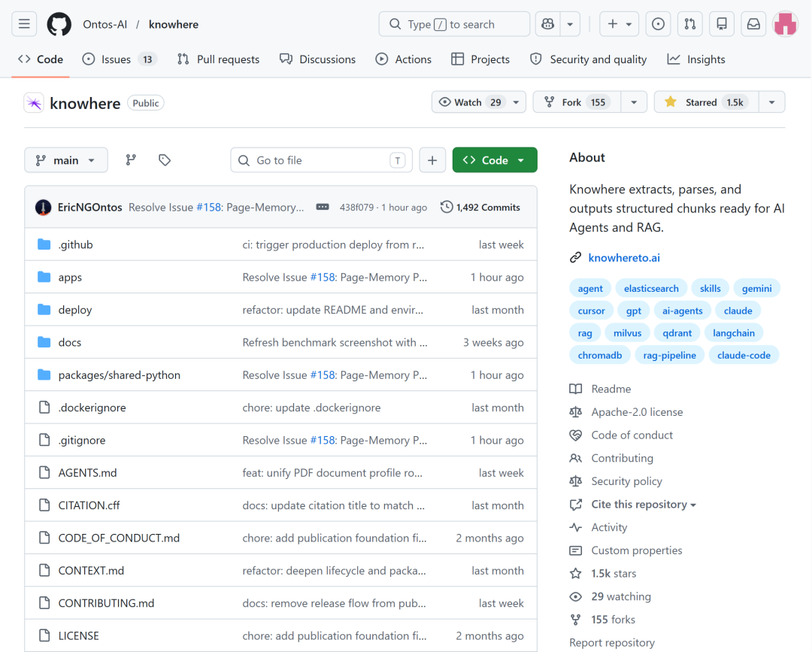
Task: Open the pull requests shortcut icon in header
Action: pyautogui.click(x=689, y=24)
